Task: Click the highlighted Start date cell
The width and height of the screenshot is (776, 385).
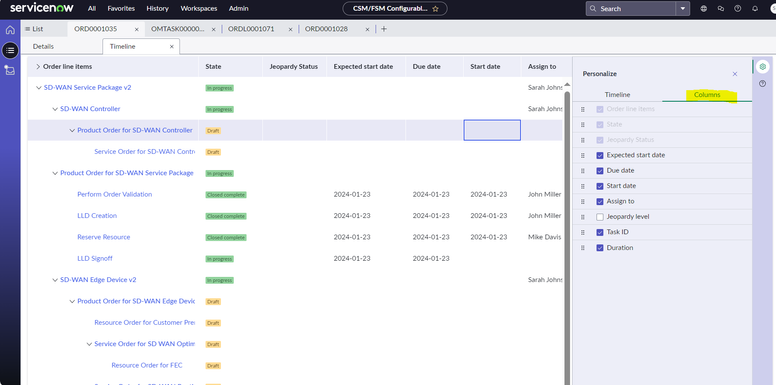Action: click(x=492, y=130)
